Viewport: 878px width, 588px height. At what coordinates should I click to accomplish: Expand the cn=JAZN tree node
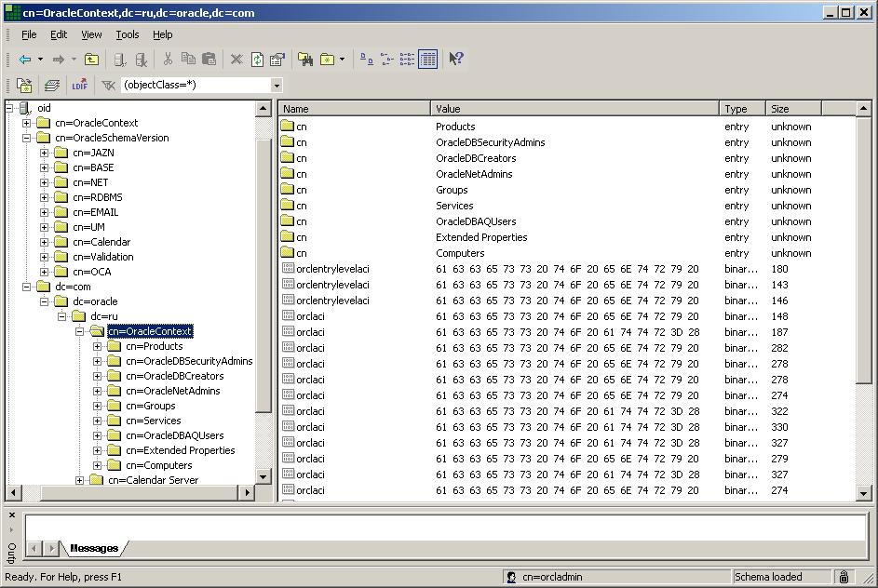pos(45,153)
